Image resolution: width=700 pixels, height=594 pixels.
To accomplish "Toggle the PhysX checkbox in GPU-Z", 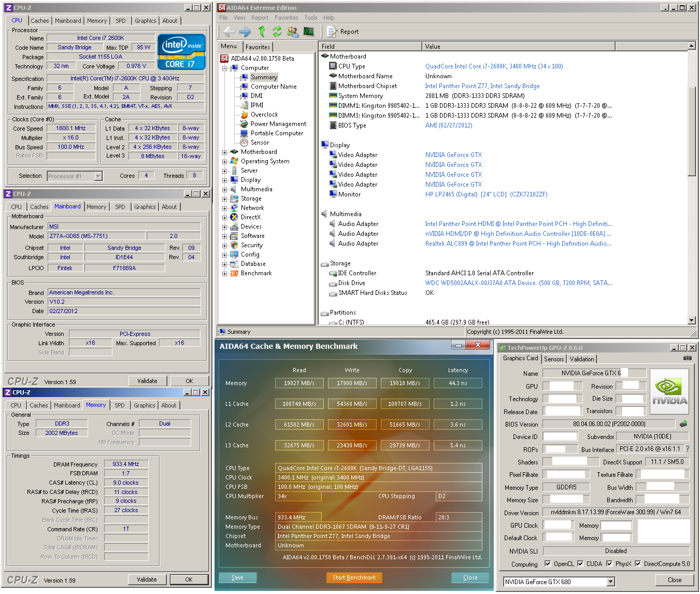I will 609,563.
